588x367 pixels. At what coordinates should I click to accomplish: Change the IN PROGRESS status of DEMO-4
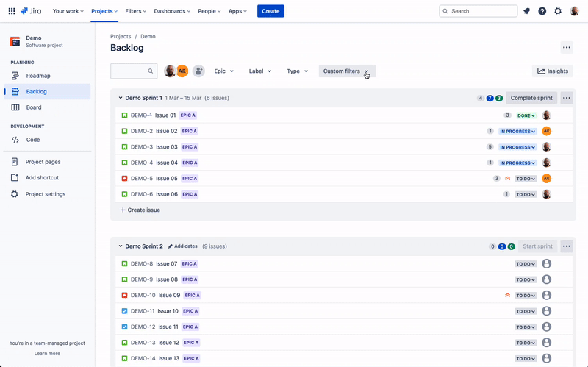tap(517, 163)
